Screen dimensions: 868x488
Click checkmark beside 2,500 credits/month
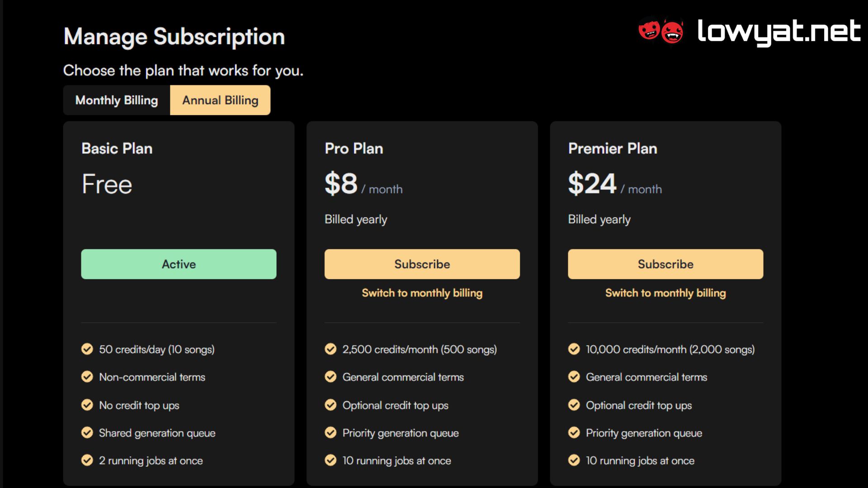pyautogui.click(x=330, y=349)
